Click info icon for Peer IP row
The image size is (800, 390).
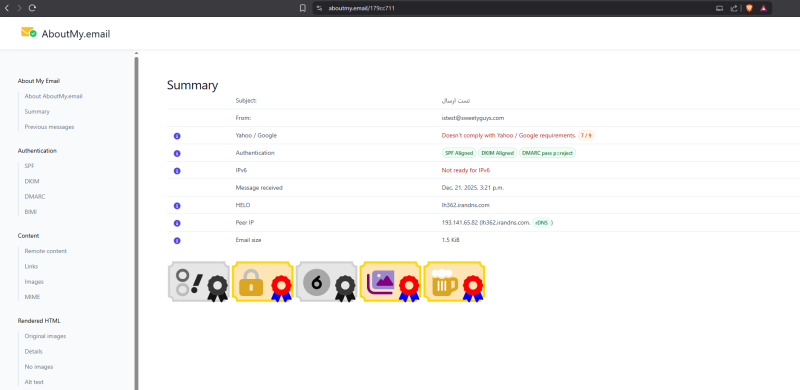tap(177, 223)
